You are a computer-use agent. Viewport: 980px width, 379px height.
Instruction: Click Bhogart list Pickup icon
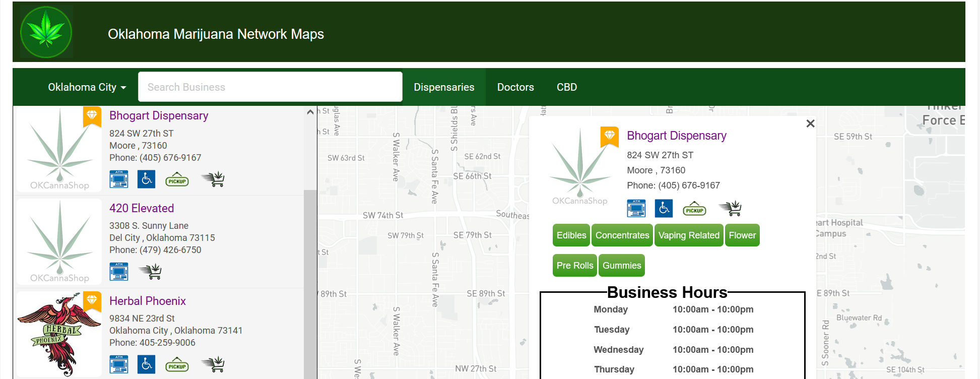(177, 180)
